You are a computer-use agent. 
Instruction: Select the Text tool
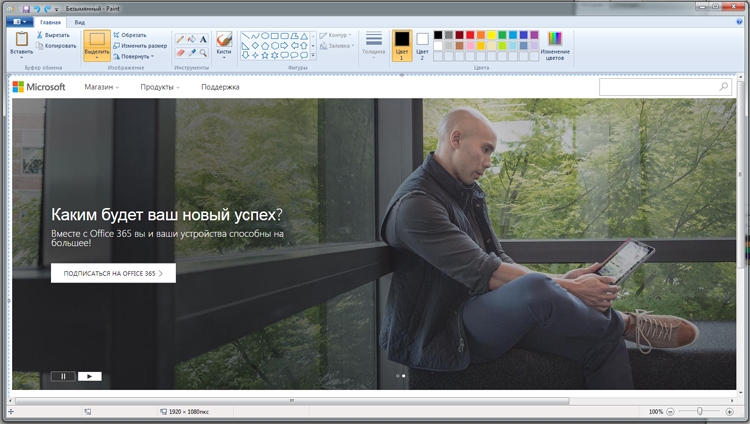tap(203, 39)
